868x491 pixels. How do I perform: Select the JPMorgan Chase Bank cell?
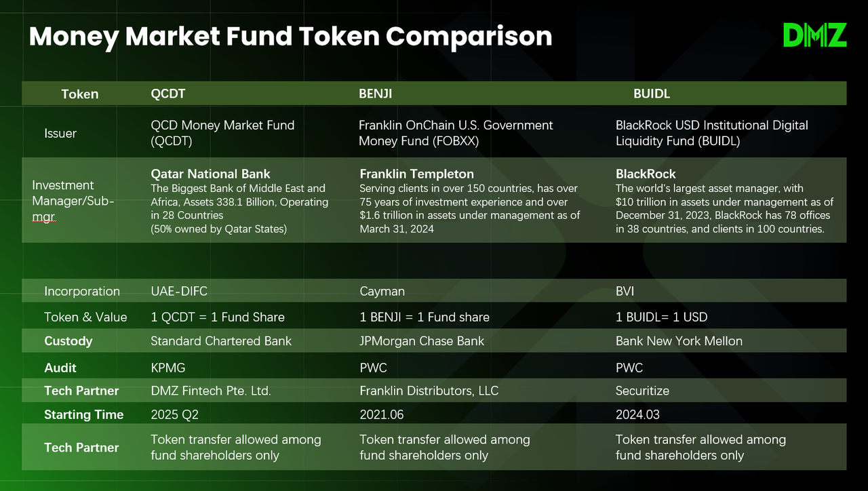point(422,341)
